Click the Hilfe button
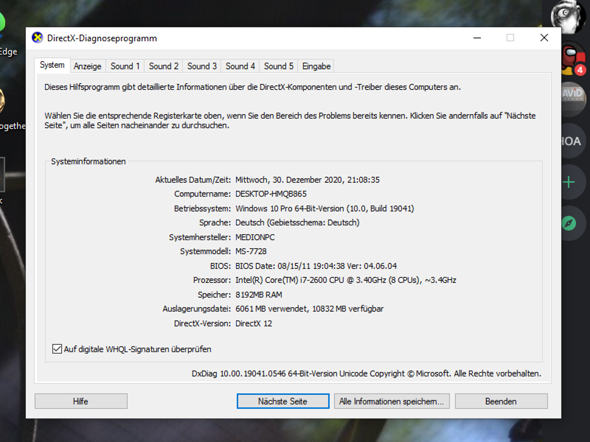The height and width of the screenshot is (442, 590). click(81, 401)
